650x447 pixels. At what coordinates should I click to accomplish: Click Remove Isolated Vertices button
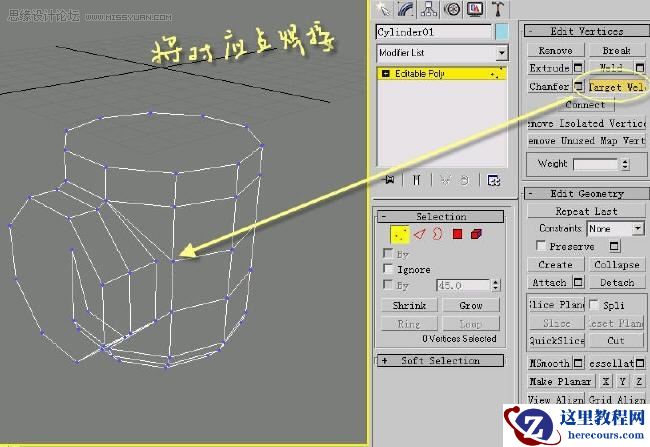[x=587, y=124]
